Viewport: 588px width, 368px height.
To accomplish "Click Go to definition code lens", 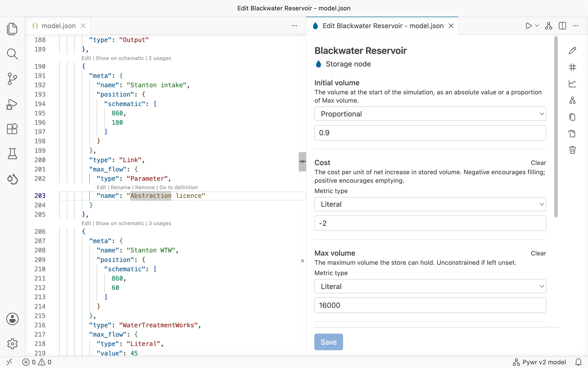I will tap(179, 187).
